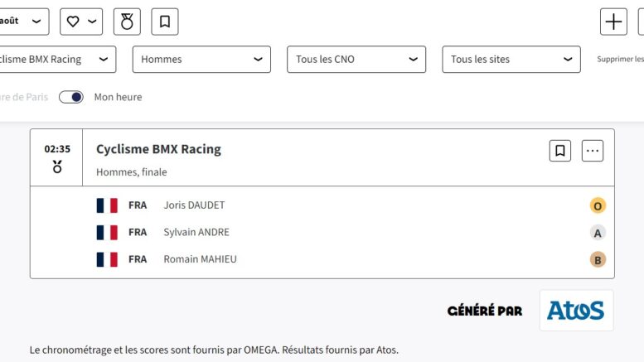Open the août date dropdown
Viewport: 644px width, 362px height.
click(24, 22)
